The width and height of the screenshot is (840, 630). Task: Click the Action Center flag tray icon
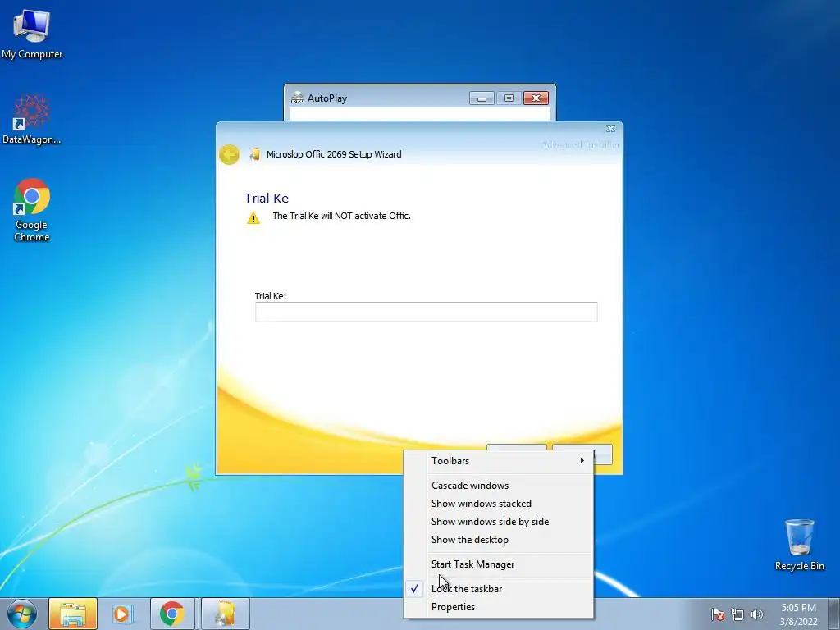[x=718, y=614]
